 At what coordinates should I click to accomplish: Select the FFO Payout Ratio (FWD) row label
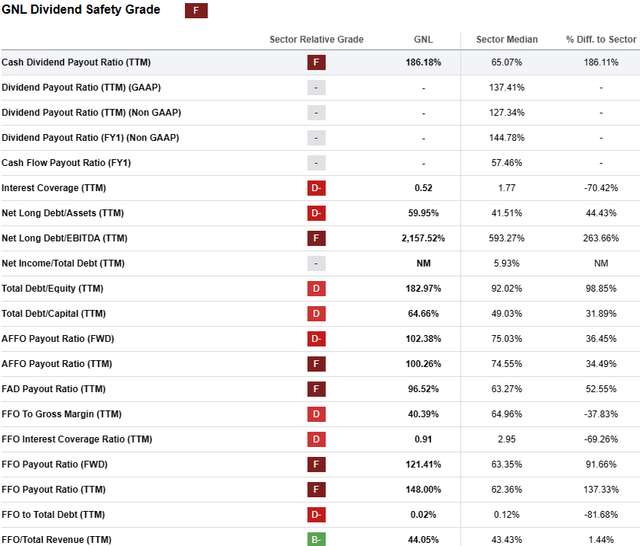tap(54, 464)
